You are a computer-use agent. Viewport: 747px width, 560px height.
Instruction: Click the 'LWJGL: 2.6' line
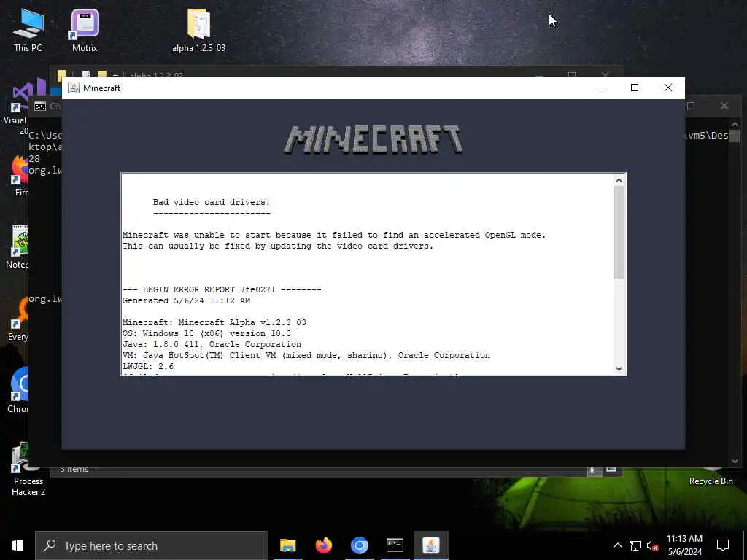(x=148, y=366)
